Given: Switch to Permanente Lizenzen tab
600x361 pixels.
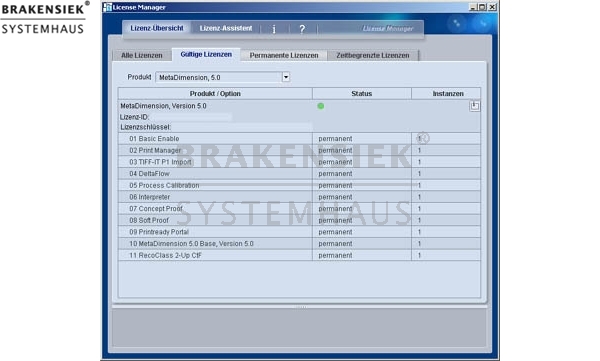Looking at the screenshot, I should 284,56.
